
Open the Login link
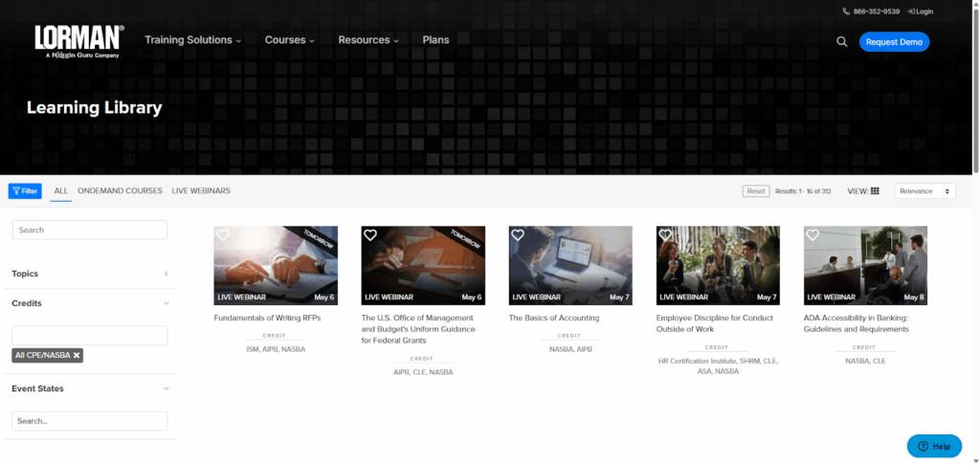pos(920,11)
